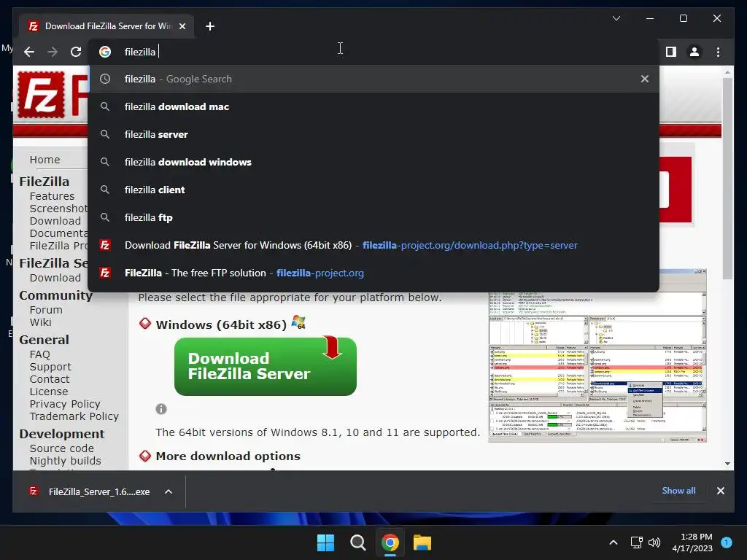Image resolution: width=747 pixels, height=560 pixels.
Task: Open the Trademark Policy link
Action: pyautogui.click(x=74, y=416)
